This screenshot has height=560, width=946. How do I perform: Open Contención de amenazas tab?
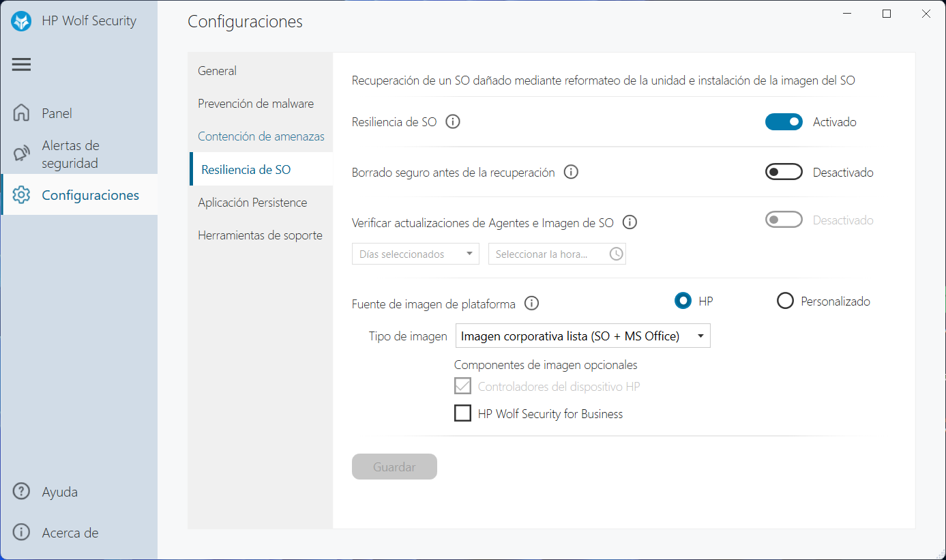click(261, 136)
